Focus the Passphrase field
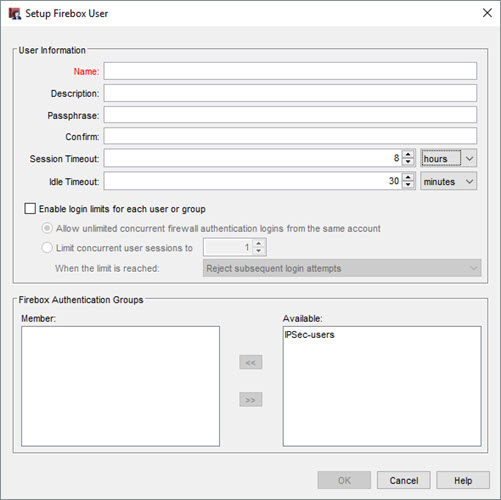501x500 pixels. (290, 115)
